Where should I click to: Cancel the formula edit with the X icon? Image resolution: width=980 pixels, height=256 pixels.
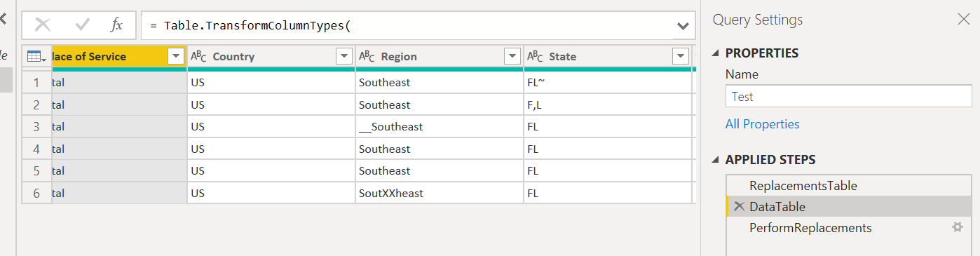point(43,25)
